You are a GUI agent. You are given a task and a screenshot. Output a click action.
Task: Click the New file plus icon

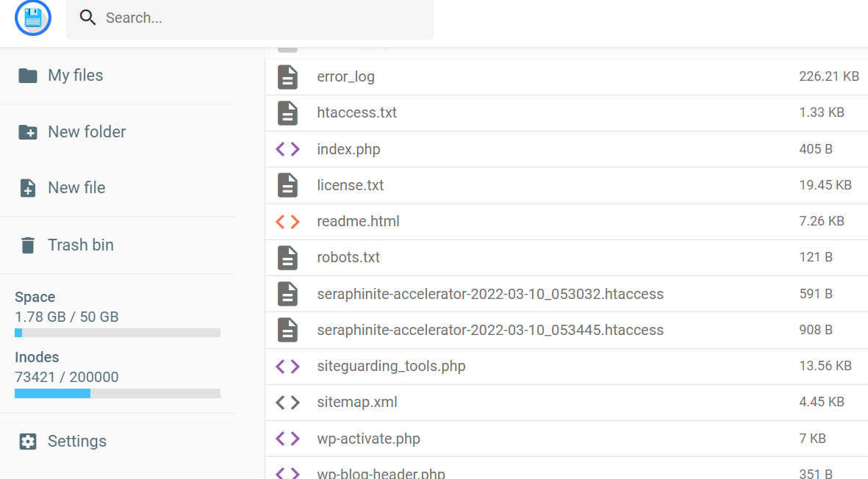click(x=28, y=188)
